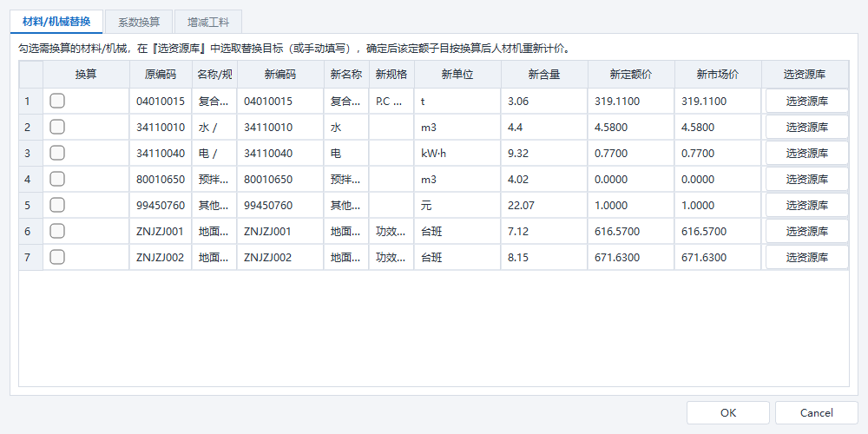Select the 材料/机械替换 tab
Screen dimensions: 868x434
(56, 23)
